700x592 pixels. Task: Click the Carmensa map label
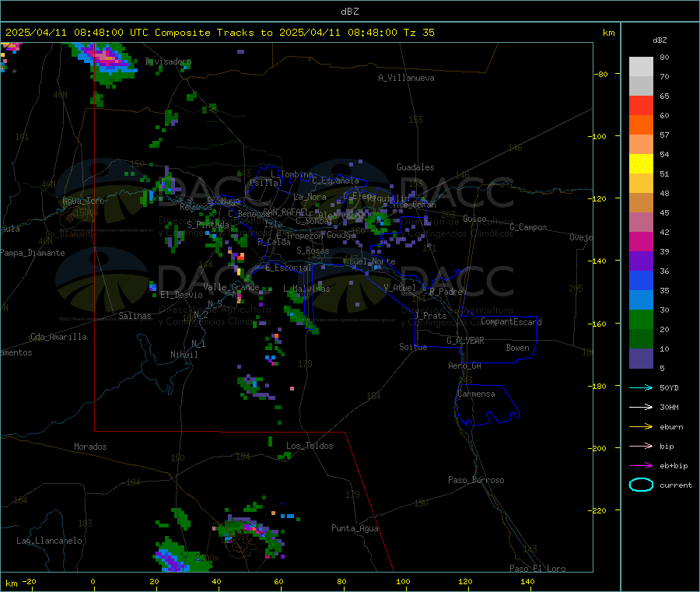point(476,394)
